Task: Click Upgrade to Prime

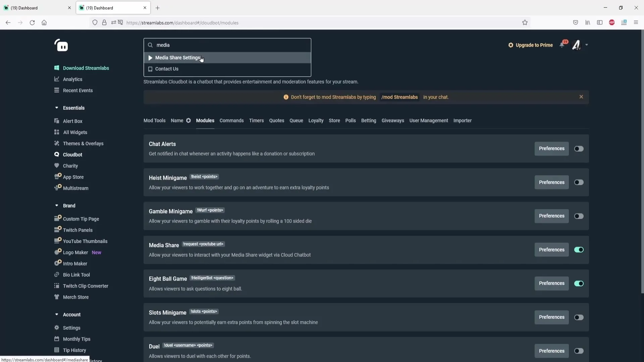Action: (530, 45)
